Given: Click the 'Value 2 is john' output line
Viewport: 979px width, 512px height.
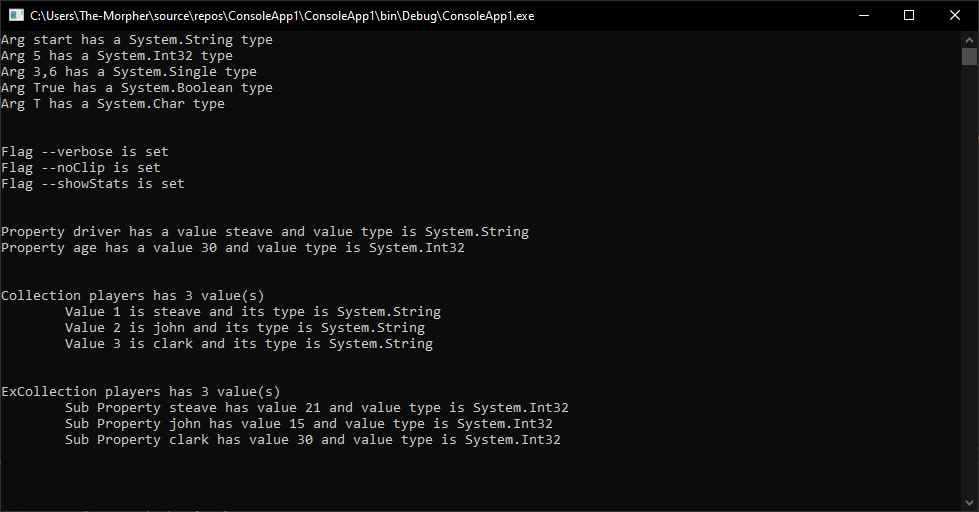Looking at the screenshot, I should coord(245,328).
